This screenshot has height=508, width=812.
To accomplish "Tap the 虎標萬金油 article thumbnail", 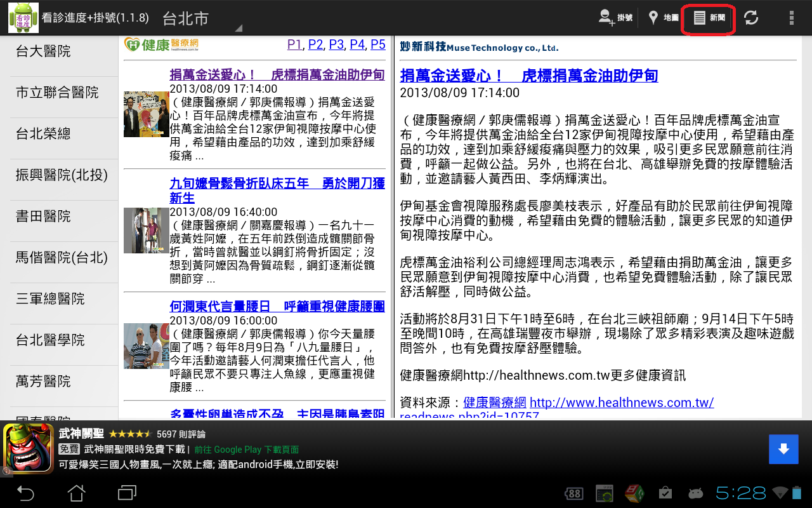I will [147, 114].
